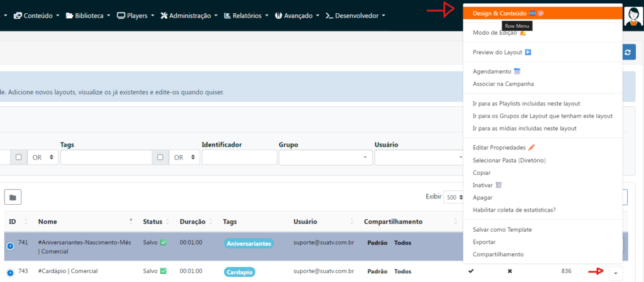Open row menu dropdown for Cardápio
This screenshot has width=644, height=282.
(614, 272)
